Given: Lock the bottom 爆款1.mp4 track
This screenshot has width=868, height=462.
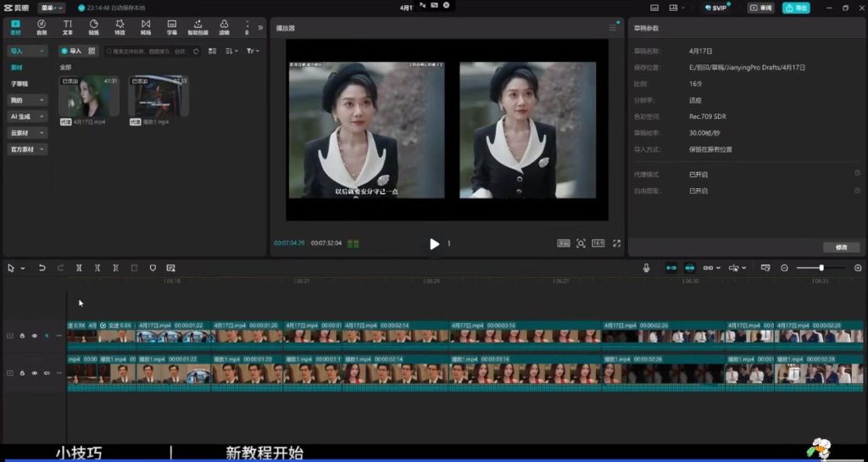Looking at the screenshot, I should (22, 373).
